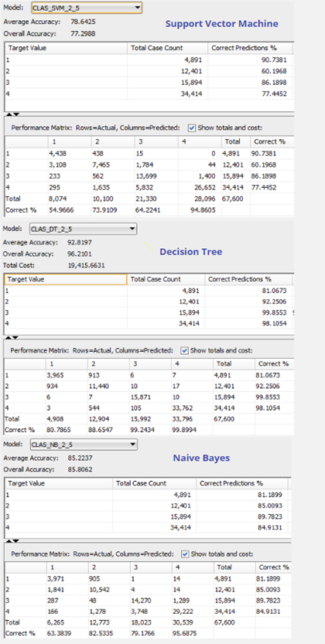Image resolution: width=325 pixels, height=644 pixels.
Task: Click Decision Tree average accuracy 92.8197
Action: pyautogui.click(x=80, y=242)
